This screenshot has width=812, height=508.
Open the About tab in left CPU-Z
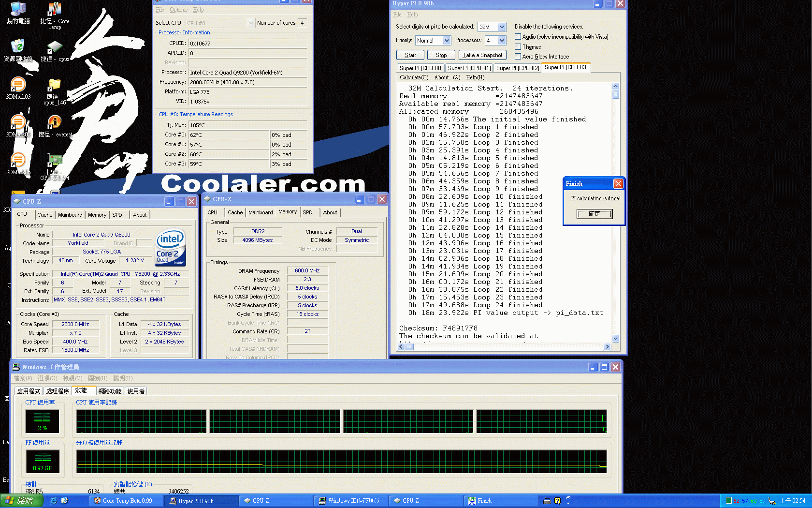click(x=140, y=215)
